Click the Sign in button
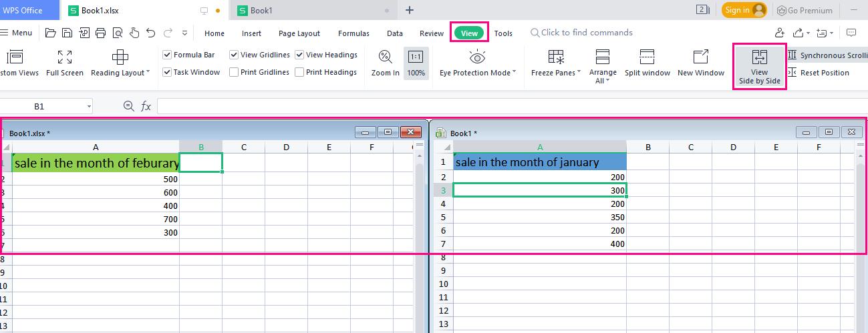 744,10
